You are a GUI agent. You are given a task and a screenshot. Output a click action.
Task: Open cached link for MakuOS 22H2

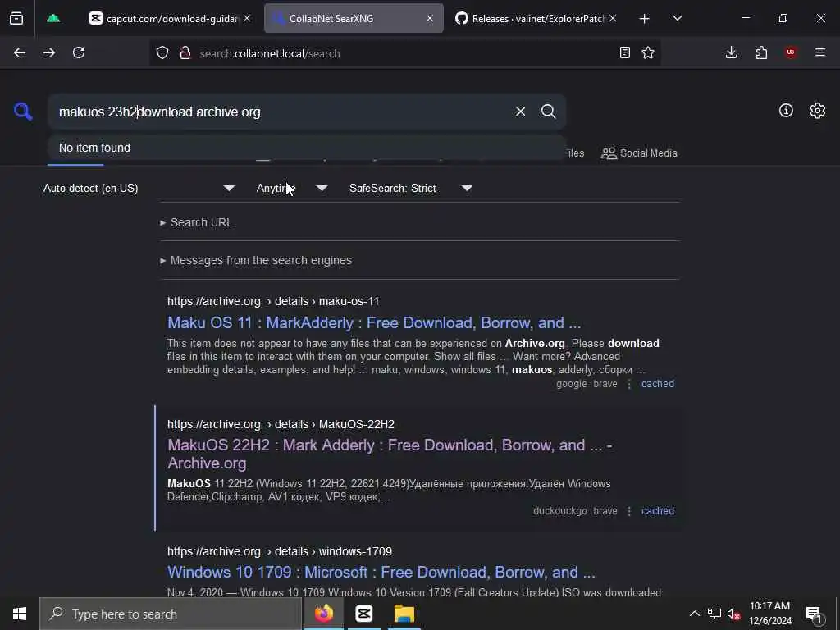pos(658,511)
